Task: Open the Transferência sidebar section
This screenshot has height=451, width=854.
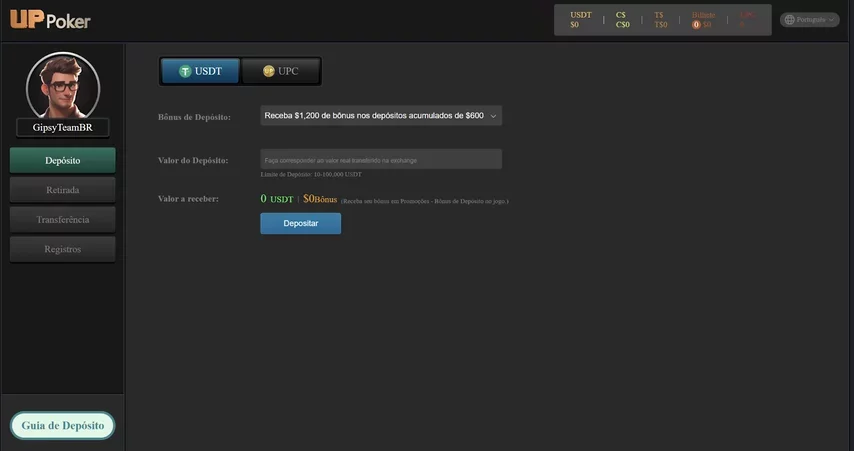Action: pyautogui.click(x=63, y=219)
